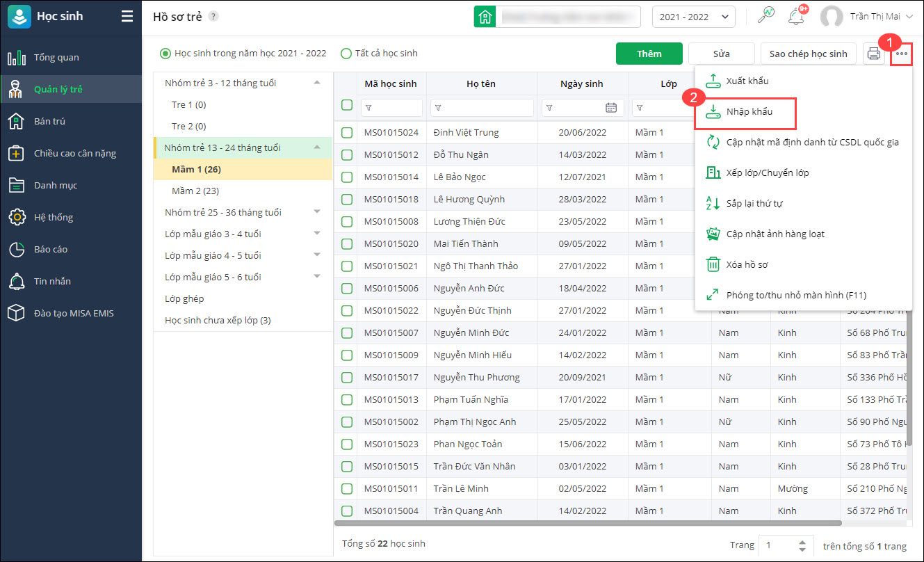The height and width of the screenshot is (562, 924).
Task: Open the calendar picker in Ngày sinh filter
Action: point(611,108)
